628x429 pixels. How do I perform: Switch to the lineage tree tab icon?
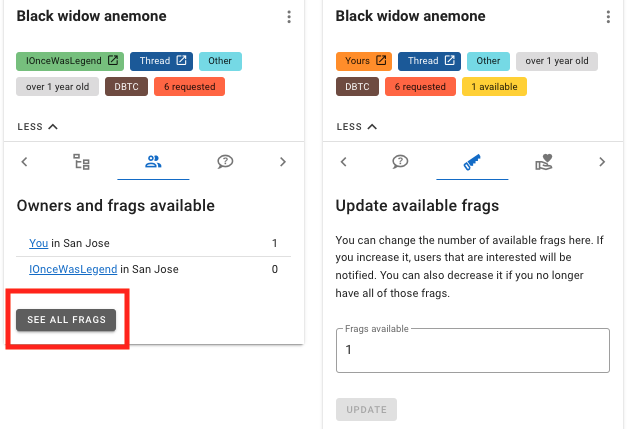pos(82,161)
